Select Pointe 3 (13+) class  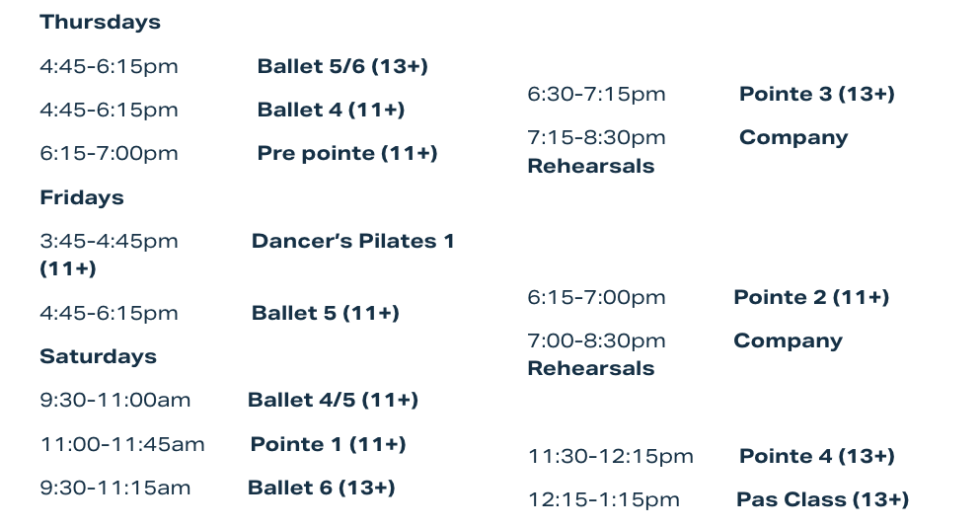tap(817, 94)
